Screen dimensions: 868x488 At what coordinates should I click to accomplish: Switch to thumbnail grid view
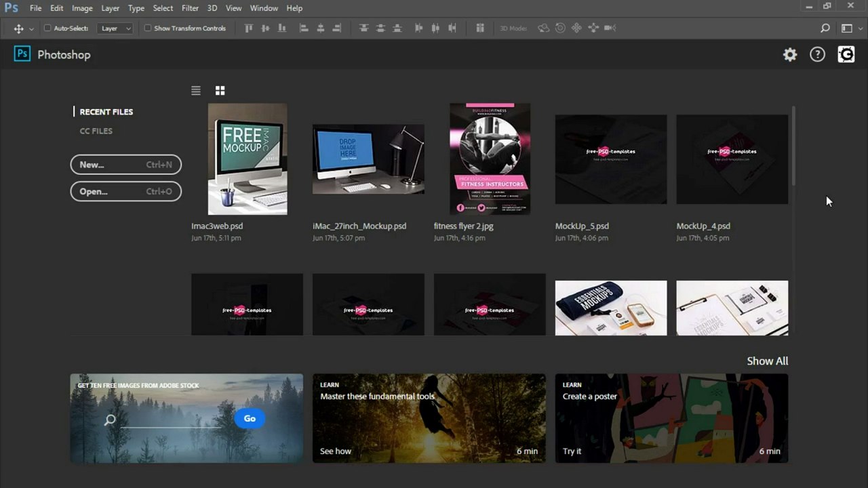click(x=220, y=90)
